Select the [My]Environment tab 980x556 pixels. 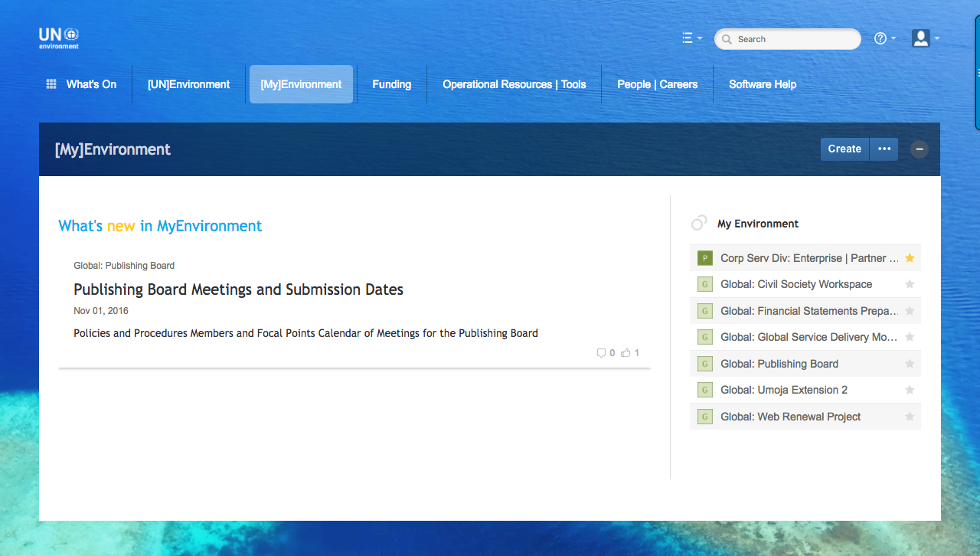(x=301, y=84)
